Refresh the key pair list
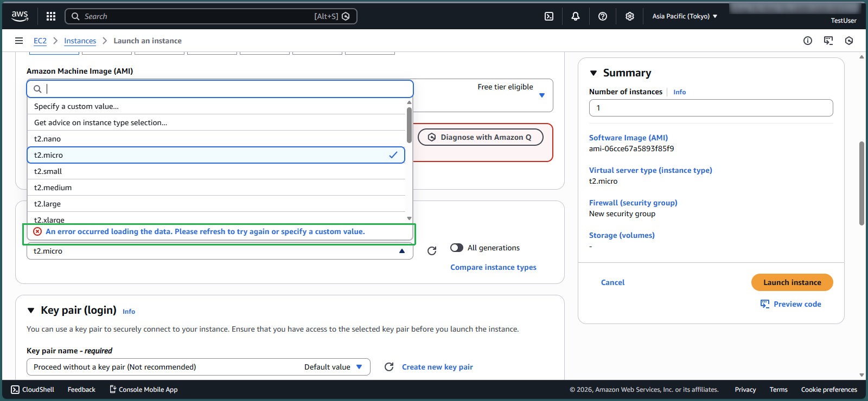This screenshot has height=401, width=868. pyautogui.click(x=389, y=367)
